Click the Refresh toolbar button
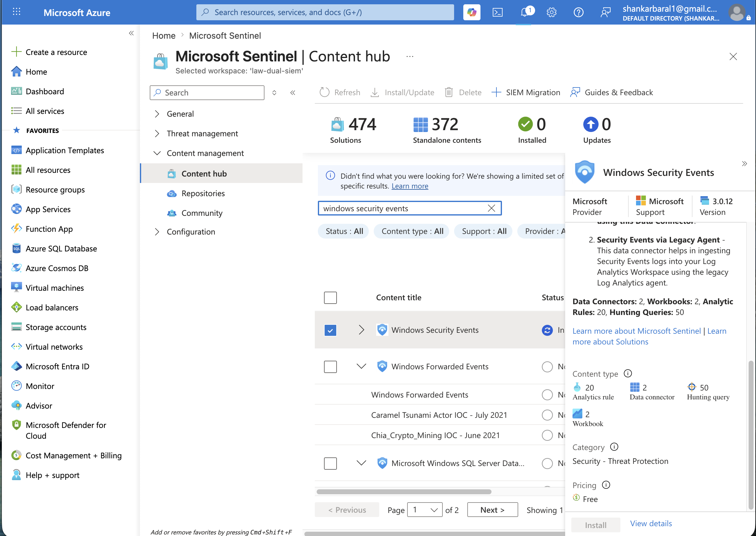The height and width of the screenshot is (536, 756). (x=340, y=92)
